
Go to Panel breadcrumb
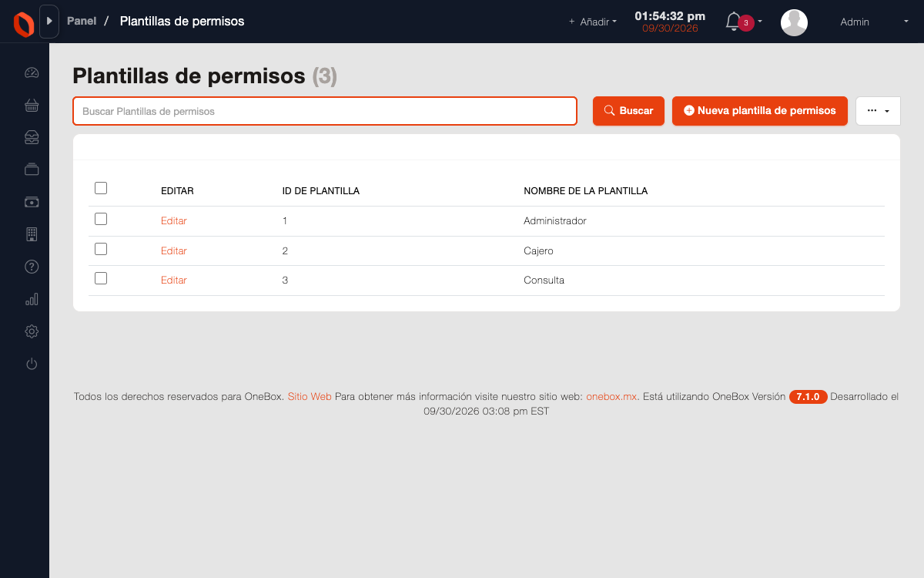(82, 21)
